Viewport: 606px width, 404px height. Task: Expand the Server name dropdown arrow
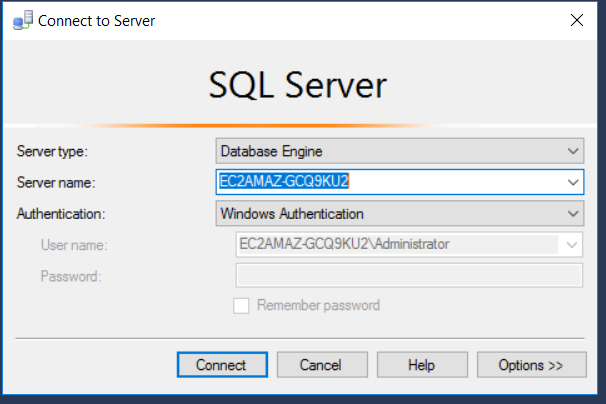coord(573,182)
